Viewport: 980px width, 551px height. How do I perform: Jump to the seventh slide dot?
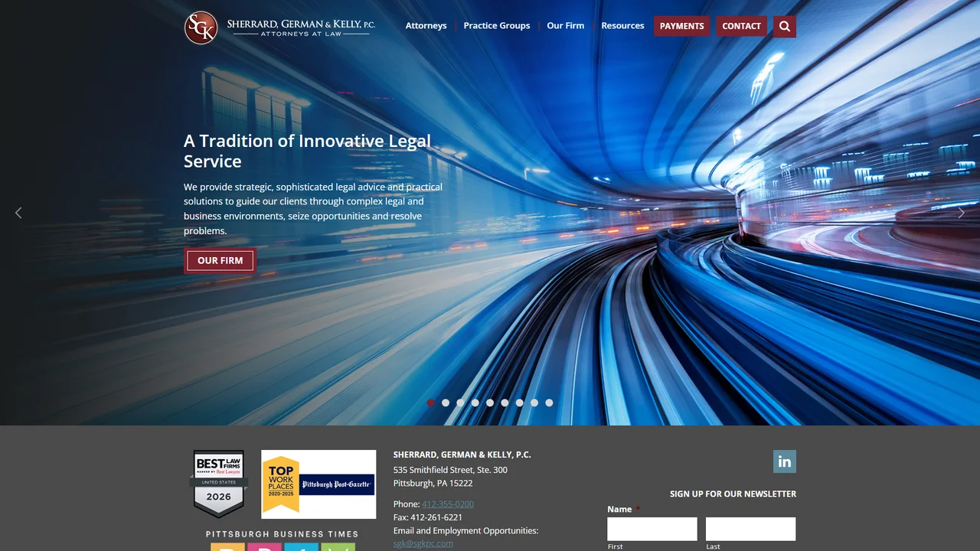(x=520, y=403)
